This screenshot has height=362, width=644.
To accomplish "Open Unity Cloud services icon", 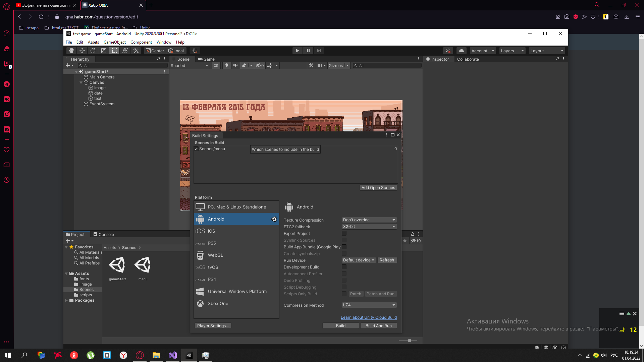I will 462,51.
